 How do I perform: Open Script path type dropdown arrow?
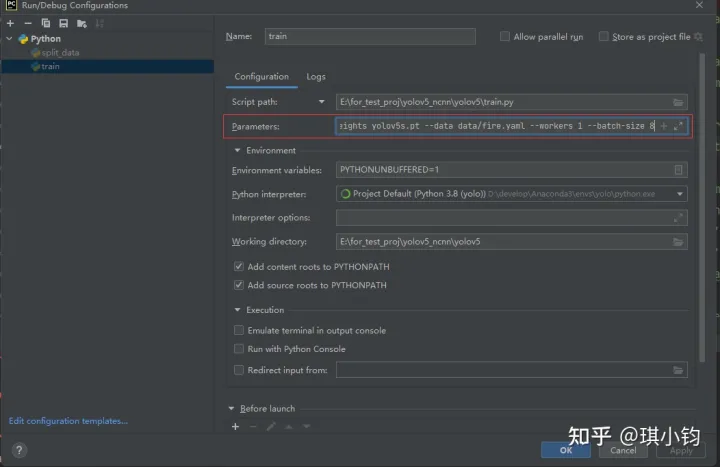[321, 102]
